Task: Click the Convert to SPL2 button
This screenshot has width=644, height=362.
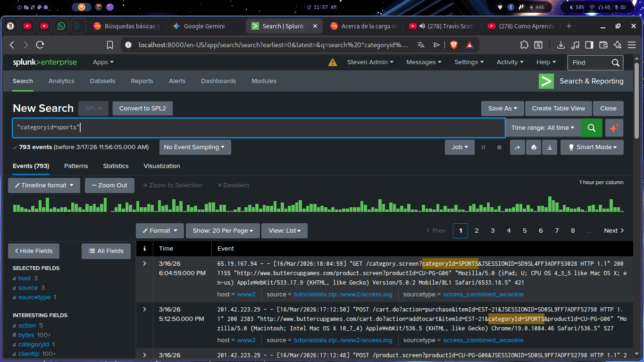Action: 142,108
